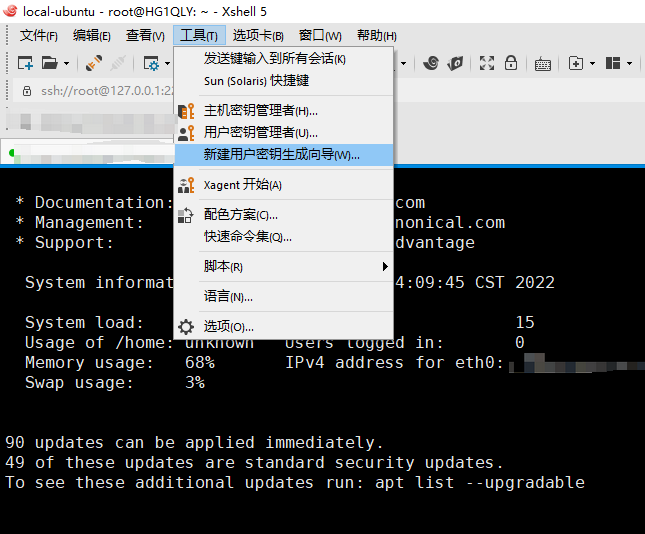Open 选项(O) settings entry
This screenshot has height=534, width=645.
point(284,327)
